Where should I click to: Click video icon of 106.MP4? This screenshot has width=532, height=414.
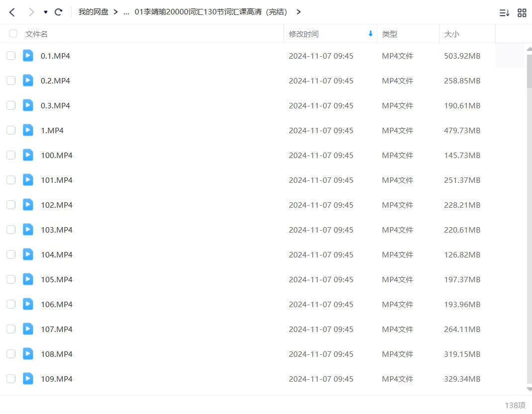[28, 304]
